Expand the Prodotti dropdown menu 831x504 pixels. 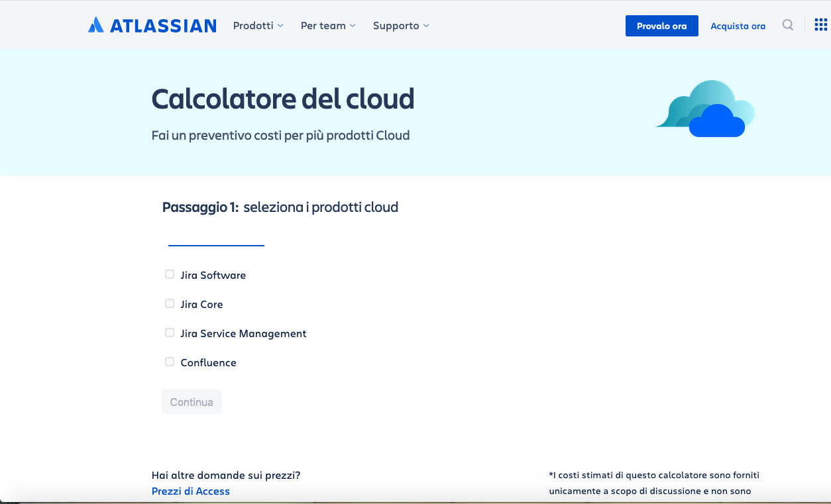click(258, 25)
